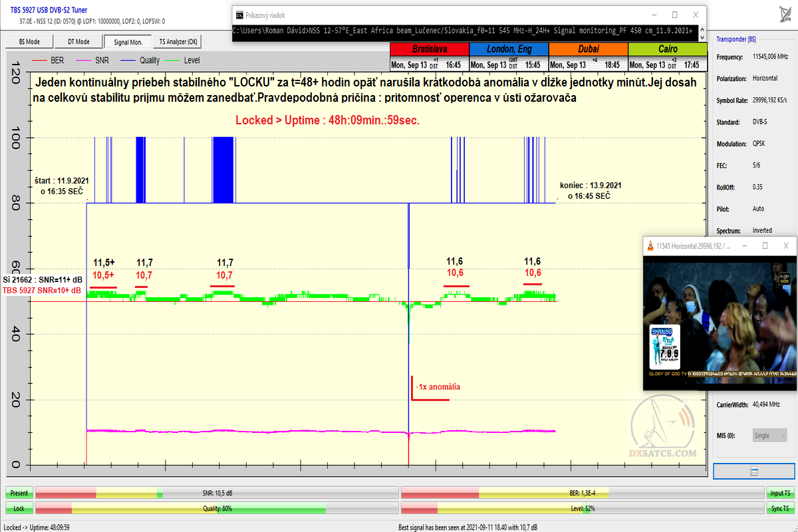Image resolution: width=798 pixels, height=532 pixels.
Task: Click the Command Prompt window icon
Action: point(239,14)
